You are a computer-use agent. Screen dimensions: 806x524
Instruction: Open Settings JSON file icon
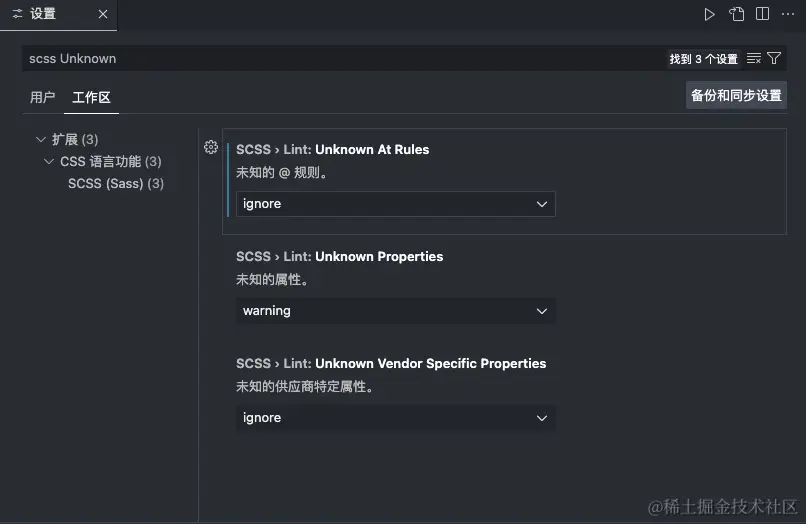736,14
